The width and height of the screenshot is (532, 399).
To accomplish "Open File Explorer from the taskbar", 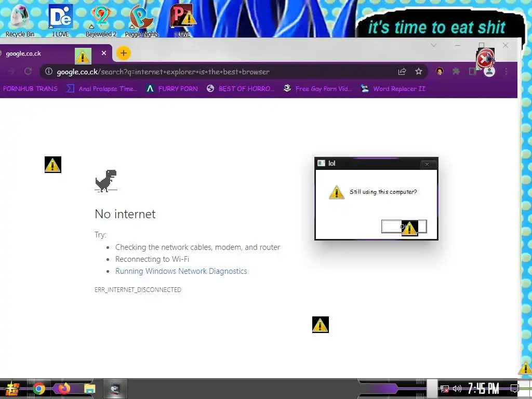I will [89, 389].
